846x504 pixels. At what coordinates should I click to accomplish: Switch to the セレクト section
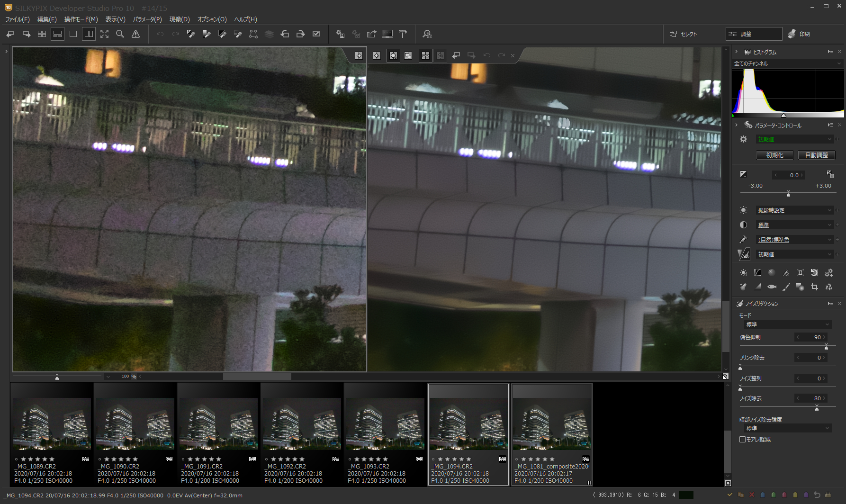point(683,34)
